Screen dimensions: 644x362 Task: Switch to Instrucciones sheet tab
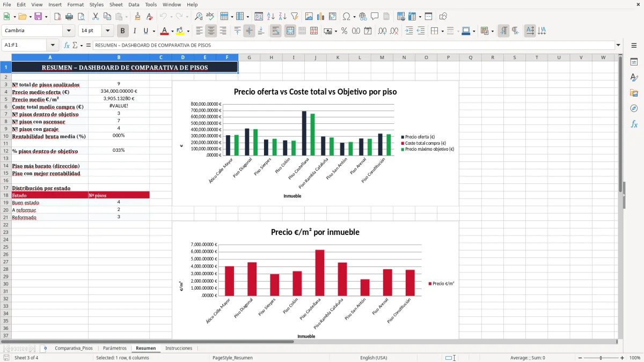[x=179, y=349]
